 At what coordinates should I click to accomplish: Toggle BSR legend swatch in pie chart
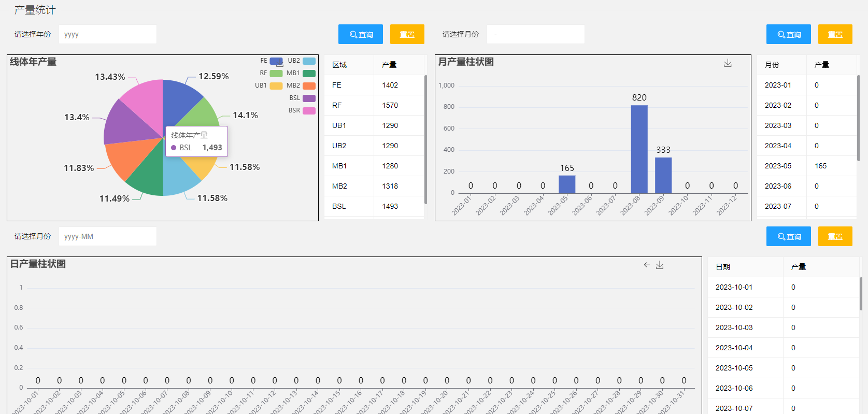[x=309, y=111]
